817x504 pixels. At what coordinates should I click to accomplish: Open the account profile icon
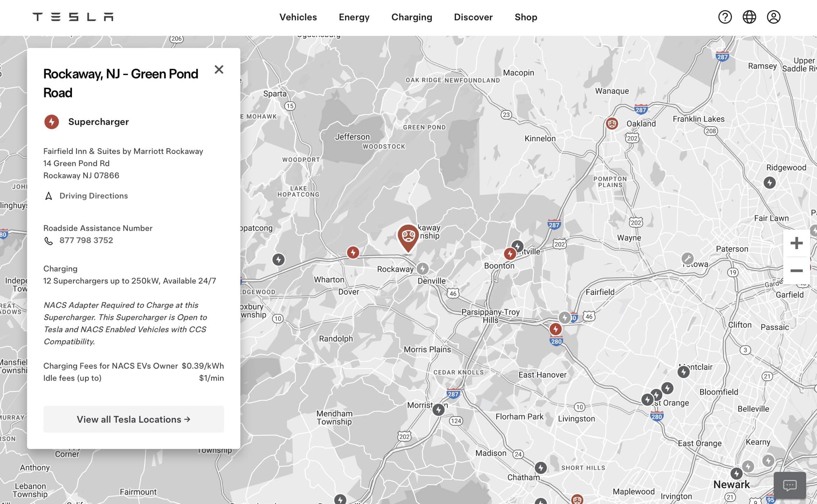pyautogui.click(x=773, y=17)
